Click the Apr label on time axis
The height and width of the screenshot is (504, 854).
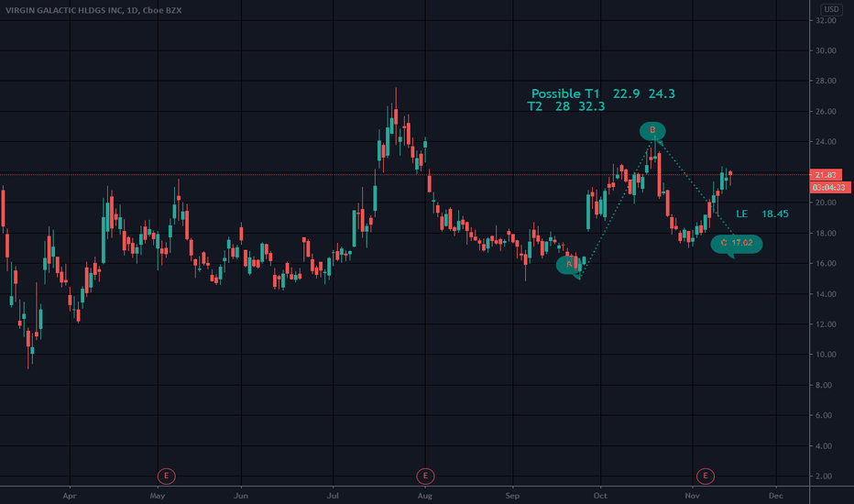pos(69,496)
